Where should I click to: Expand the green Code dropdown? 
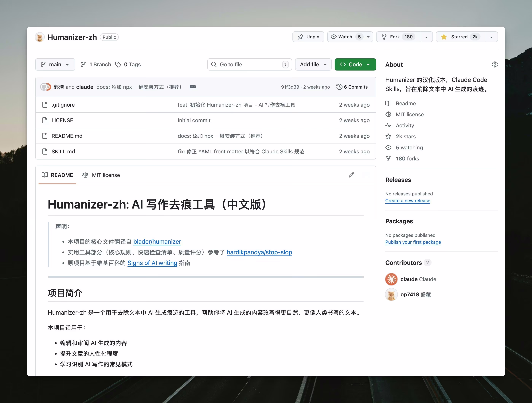368,64
